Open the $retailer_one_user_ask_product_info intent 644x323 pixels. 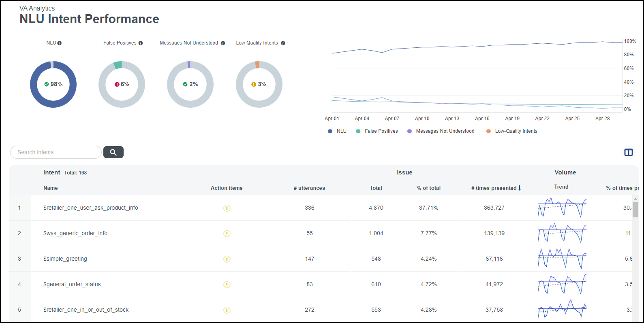[91, 208]
